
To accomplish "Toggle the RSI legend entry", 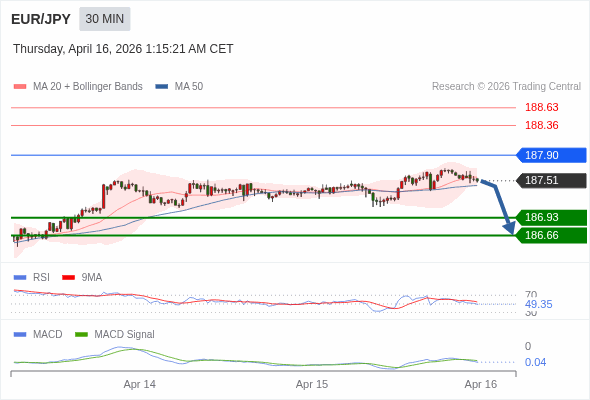I will tap(32, 277).
